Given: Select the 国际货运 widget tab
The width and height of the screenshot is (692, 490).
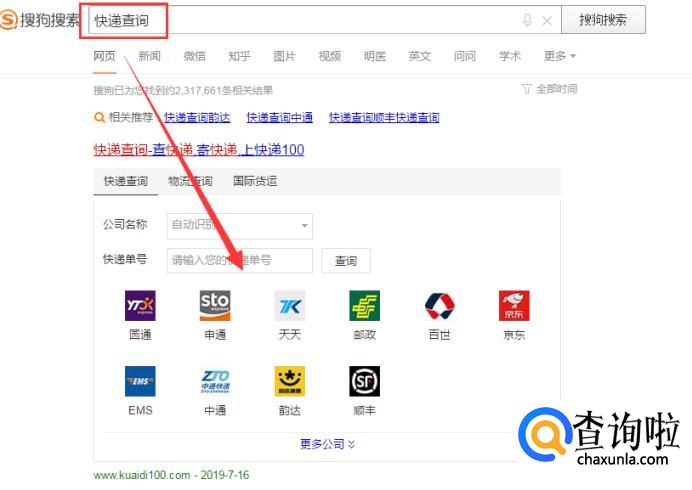Looking at the screenshot, I should coord(255,181).
